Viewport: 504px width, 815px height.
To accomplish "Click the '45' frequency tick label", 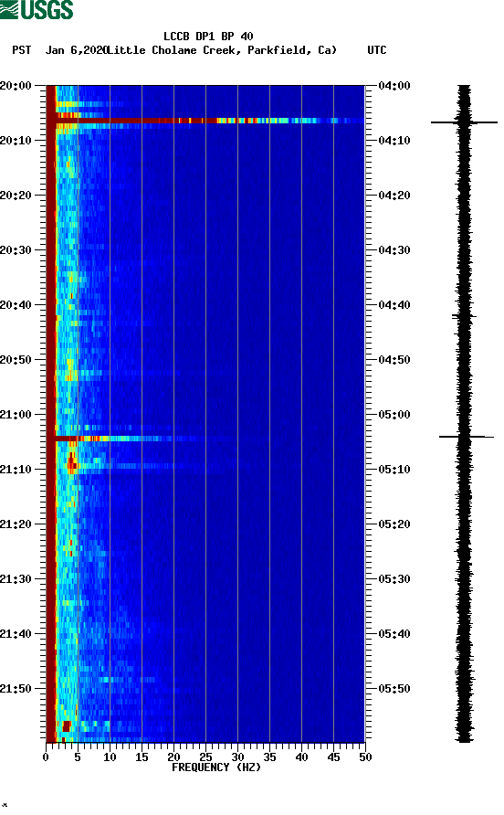I will pyautogui.click(x=333, y=757).
